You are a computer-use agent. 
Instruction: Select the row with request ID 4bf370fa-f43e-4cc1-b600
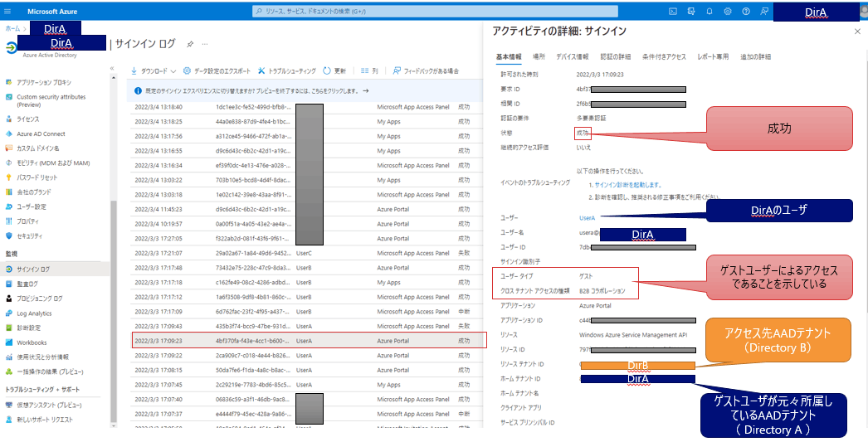point(310,341)
